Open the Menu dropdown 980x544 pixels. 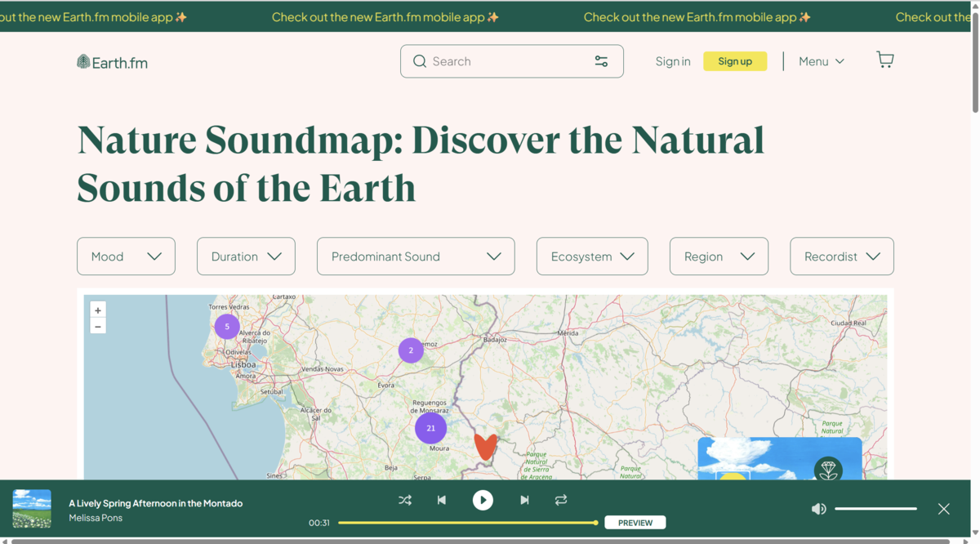822,61
